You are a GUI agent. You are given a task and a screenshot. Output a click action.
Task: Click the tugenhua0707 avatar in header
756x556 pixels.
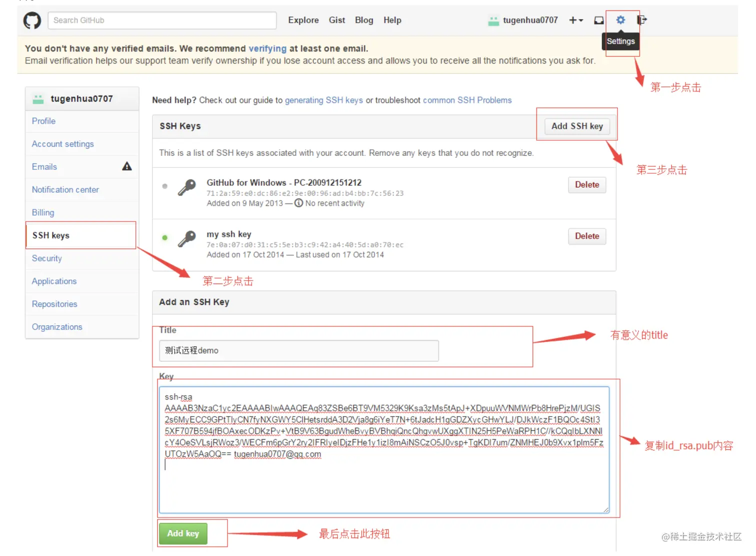pos(493,20)
